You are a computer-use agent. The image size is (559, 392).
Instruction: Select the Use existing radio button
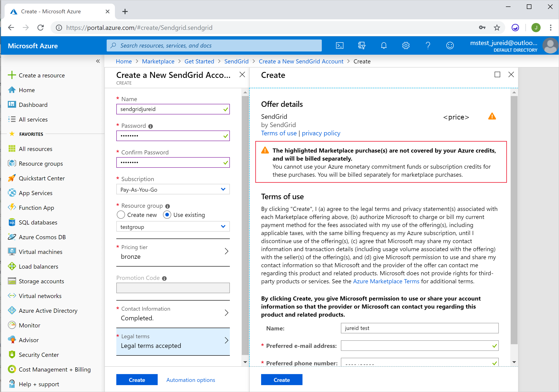coord(167,215)
